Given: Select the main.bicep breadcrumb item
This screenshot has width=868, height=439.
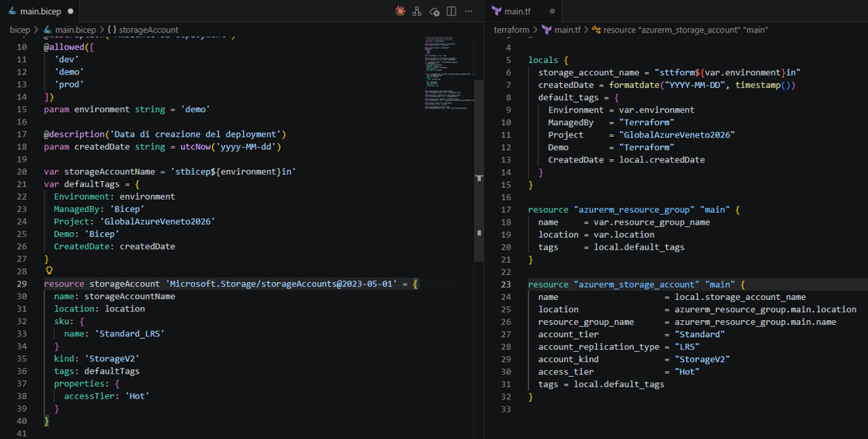Looking at the screenshot, I should pos(70,30).
